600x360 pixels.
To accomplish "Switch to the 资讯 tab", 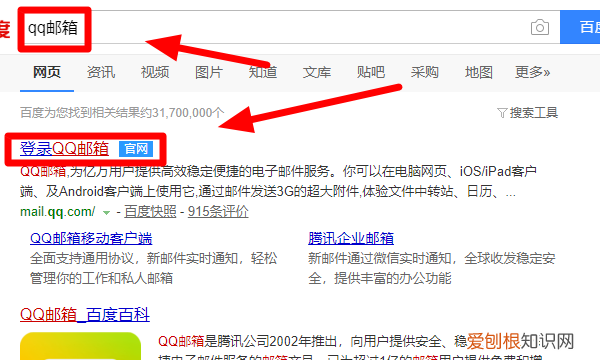I will (101, 72).
